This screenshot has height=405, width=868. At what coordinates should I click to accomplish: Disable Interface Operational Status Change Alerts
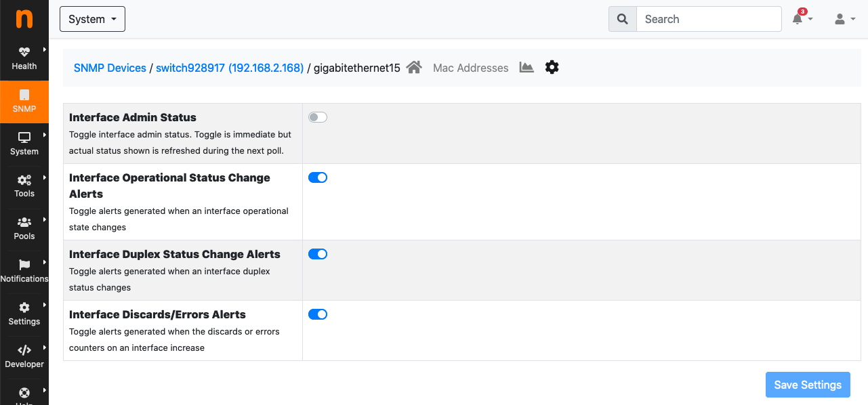point(318,177)
